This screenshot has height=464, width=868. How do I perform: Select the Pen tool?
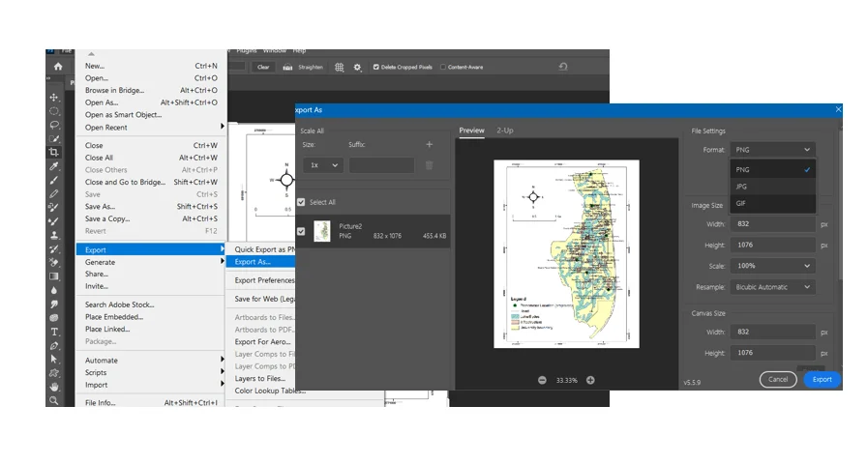[x=53, y=346]
